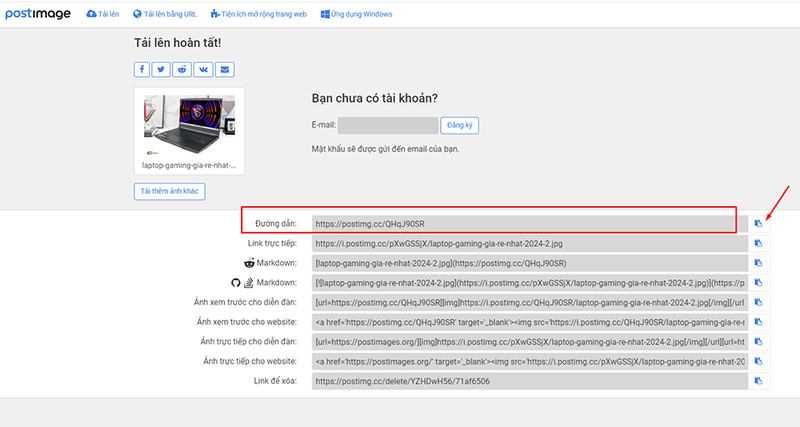Share the image on Twitter

pos(163,69)
